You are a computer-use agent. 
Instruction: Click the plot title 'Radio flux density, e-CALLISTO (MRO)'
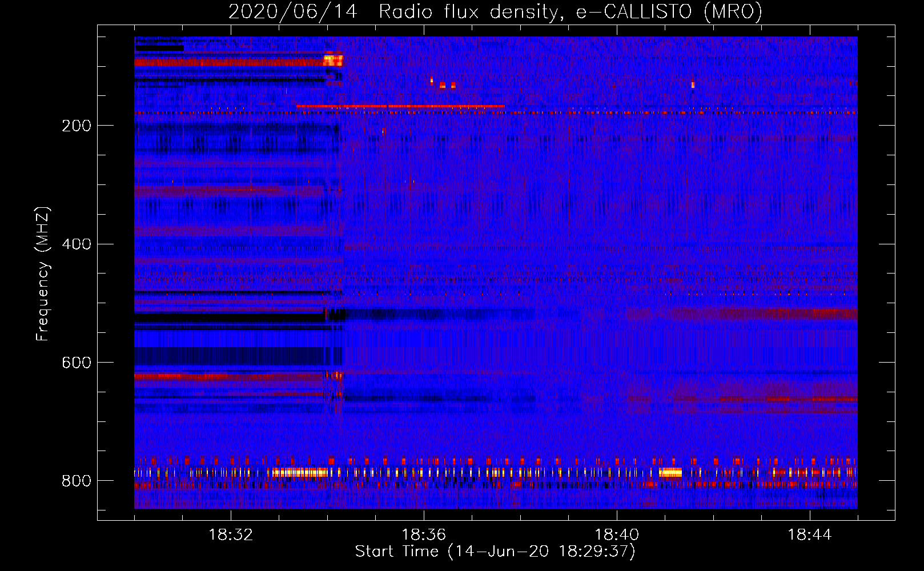pos(571,11)
